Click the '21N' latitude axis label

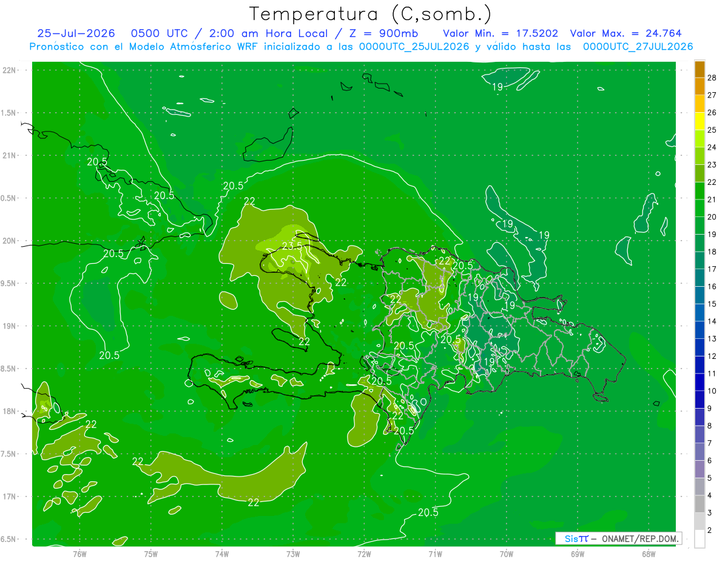point(8,155)
